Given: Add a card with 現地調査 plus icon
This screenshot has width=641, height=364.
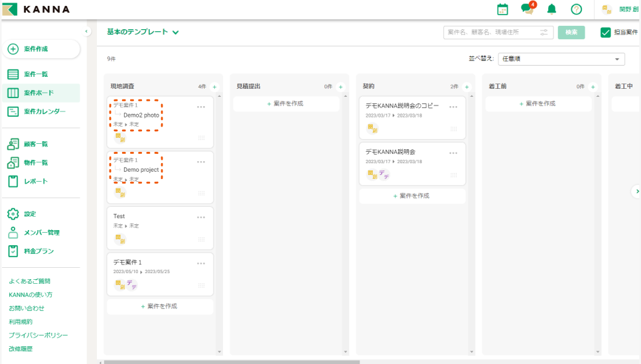Looking at the screenshot, I should click(214, 87).
